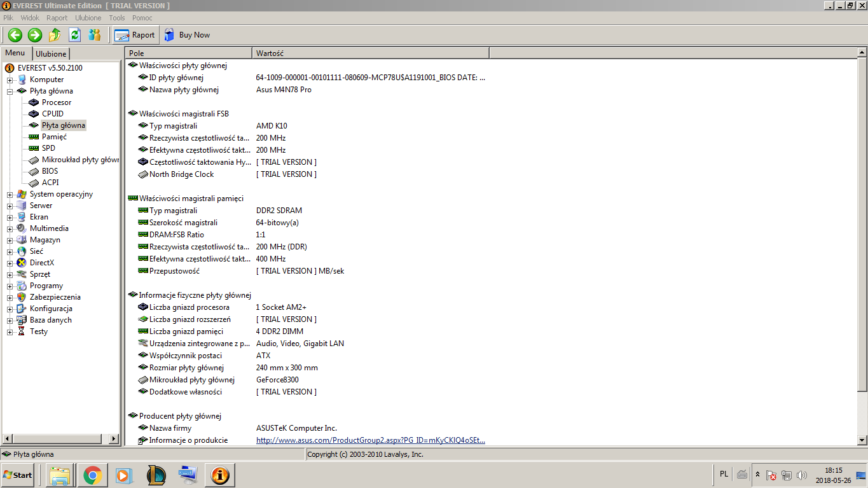
Task: Select the Procesor chip icon in tree
Action: point(34,102)
